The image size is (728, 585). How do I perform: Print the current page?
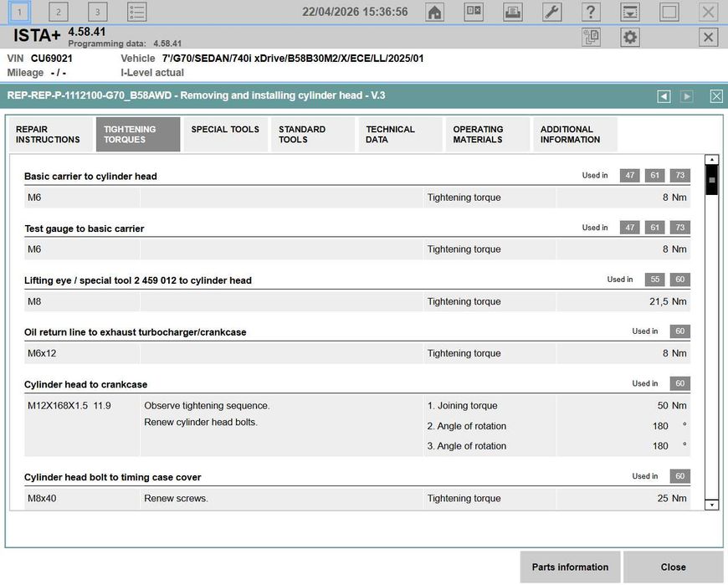tap(513, 12)
